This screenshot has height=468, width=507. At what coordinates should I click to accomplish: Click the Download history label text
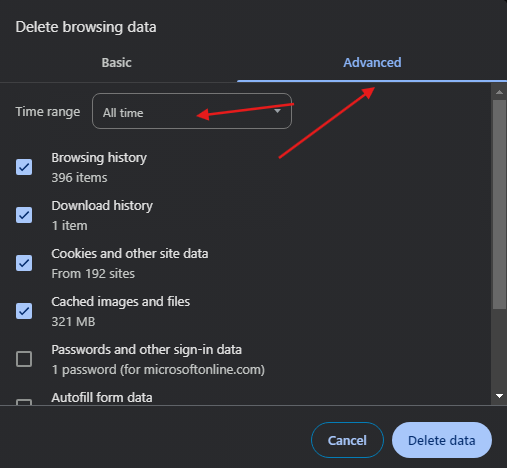point(102,206)
